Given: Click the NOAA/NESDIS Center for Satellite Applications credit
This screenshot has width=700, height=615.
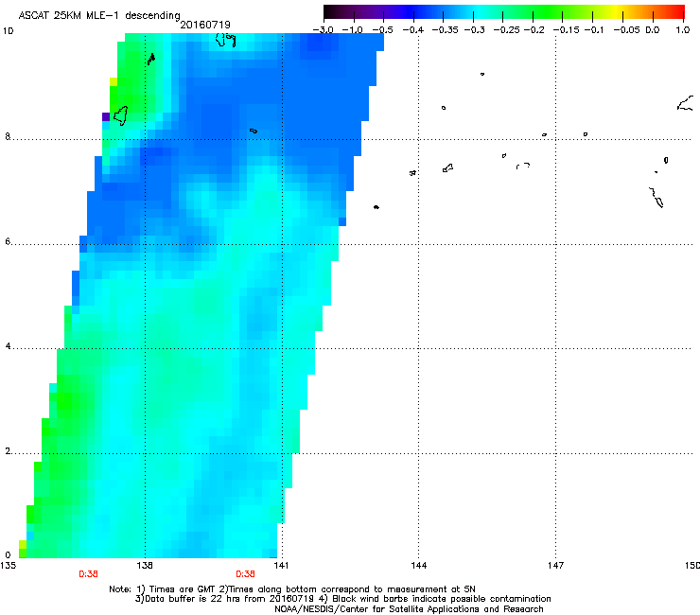Looking at the screenshot, I should point(409,608).
